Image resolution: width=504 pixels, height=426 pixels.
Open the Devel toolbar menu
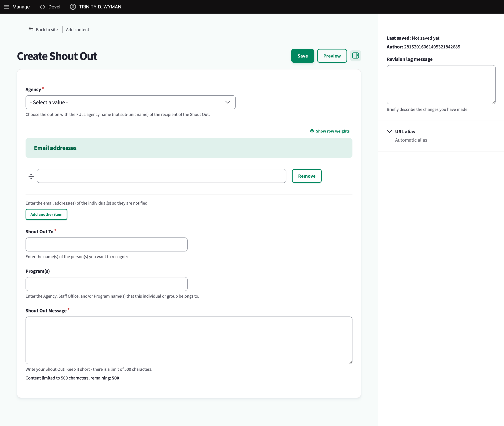point(54,7)
